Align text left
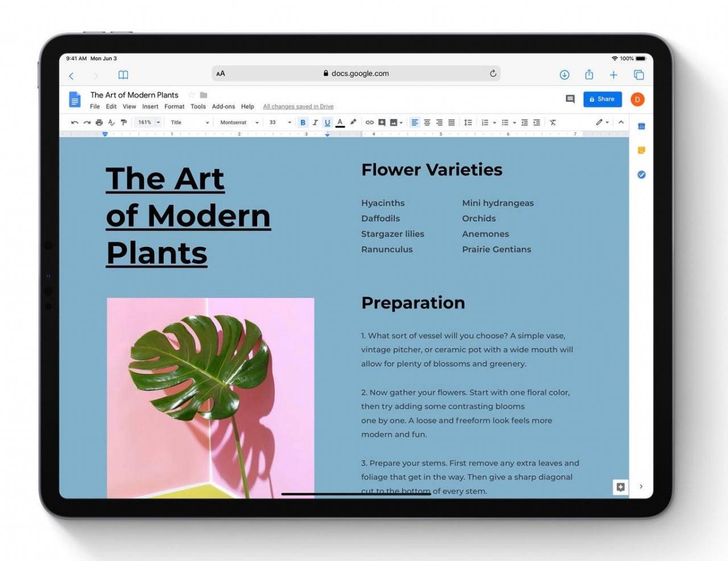 coord(415,122)
